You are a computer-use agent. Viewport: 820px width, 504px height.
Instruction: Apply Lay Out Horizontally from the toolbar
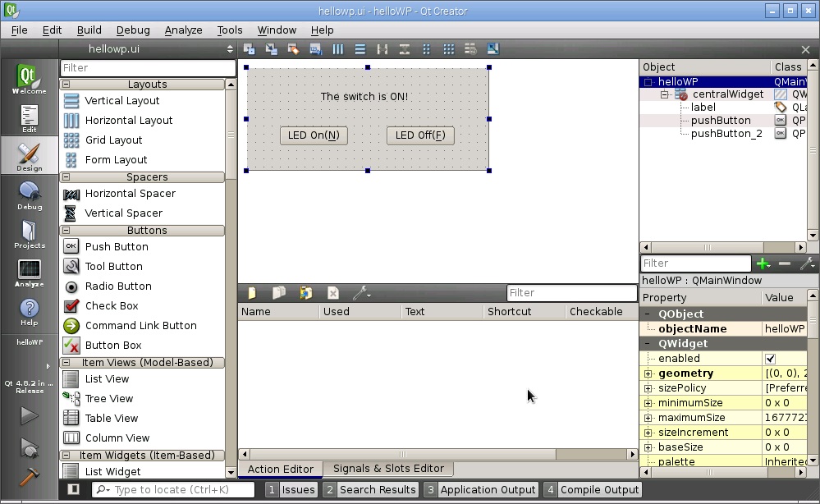[x=337, y=49]
